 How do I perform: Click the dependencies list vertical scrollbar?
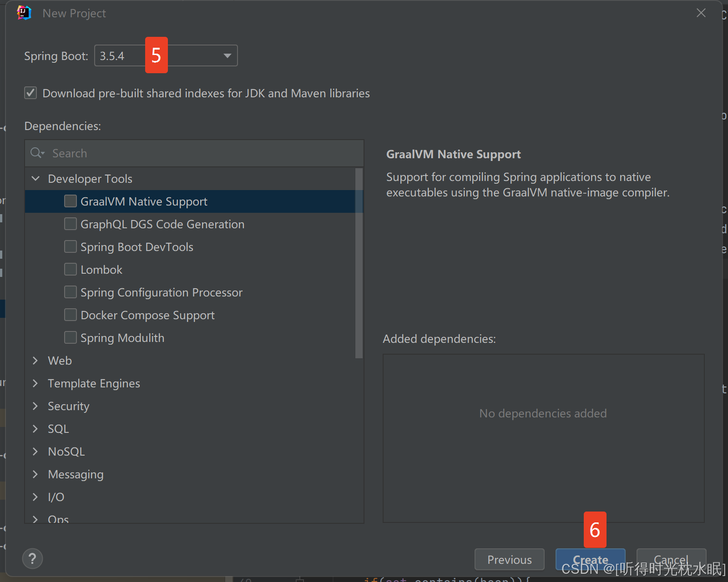(359, 263)
